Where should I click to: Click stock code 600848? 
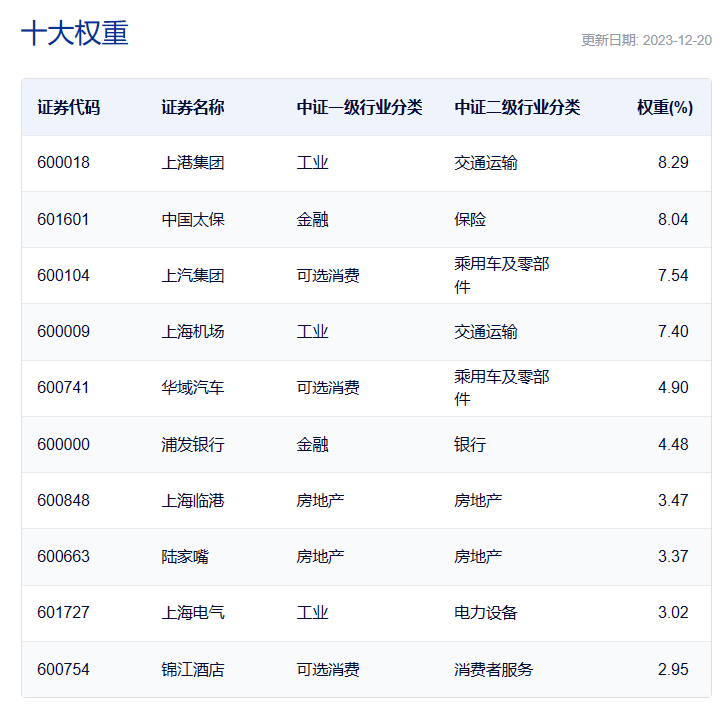(x=63, y=500)
